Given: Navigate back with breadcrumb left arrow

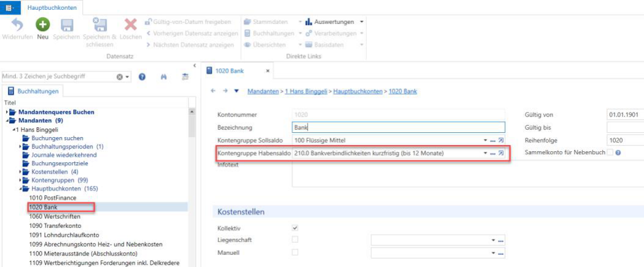Looking at the screenshot, I should (213, 91).
